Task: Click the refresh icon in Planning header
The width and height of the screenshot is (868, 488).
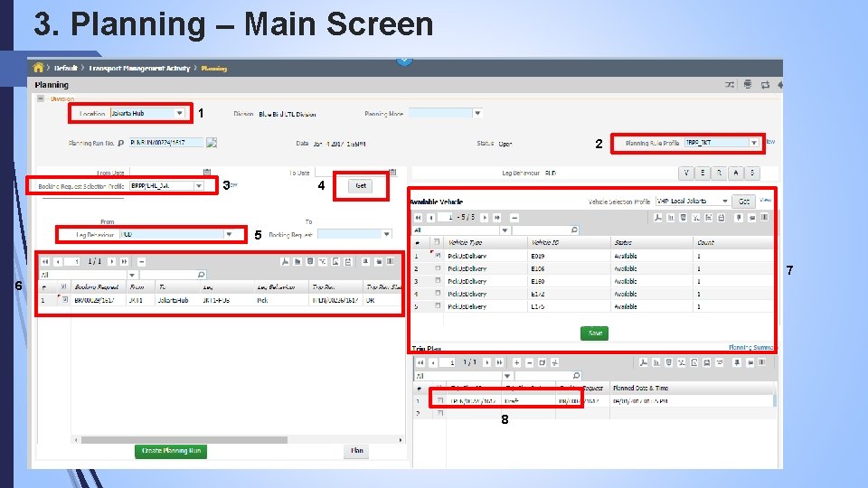Action: coord(765,85)
